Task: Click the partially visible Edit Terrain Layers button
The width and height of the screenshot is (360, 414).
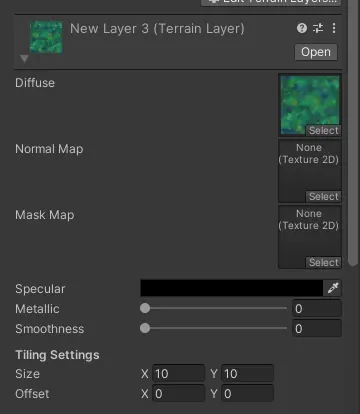Action: (271, 2)
